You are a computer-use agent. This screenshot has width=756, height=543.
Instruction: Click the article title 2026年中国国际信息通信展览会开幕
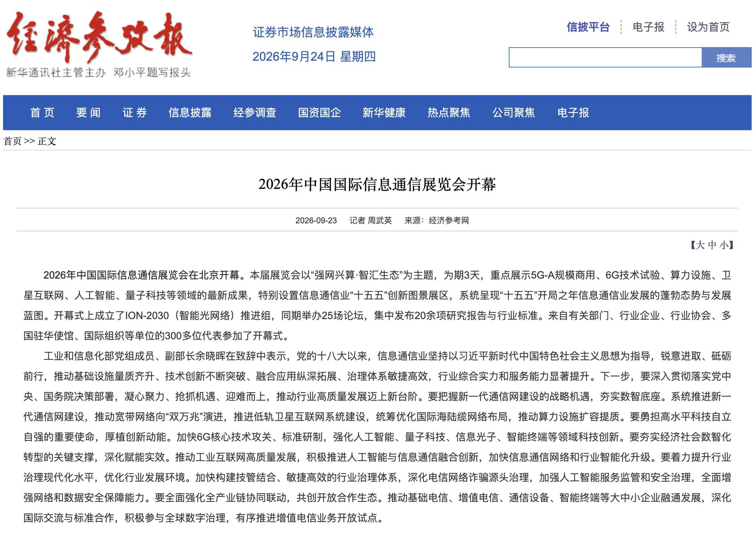[377, 185]
